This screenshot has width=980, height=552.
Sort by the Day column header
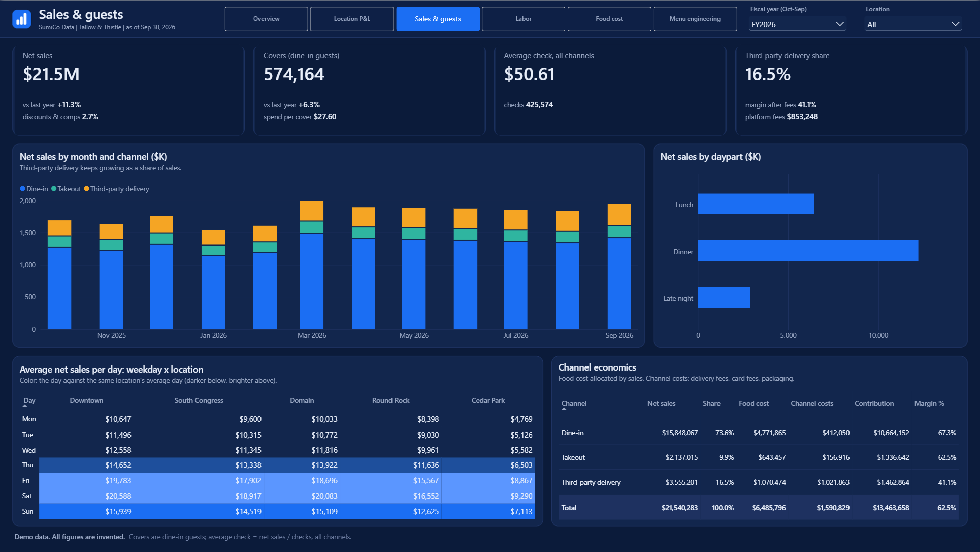[x=29, y=401]
